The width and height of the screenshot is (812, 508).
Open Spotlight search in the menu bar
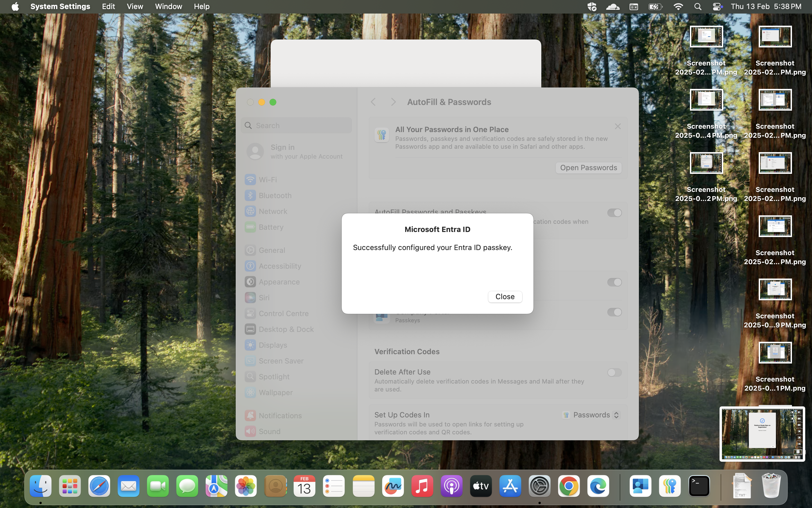[698, 6]
